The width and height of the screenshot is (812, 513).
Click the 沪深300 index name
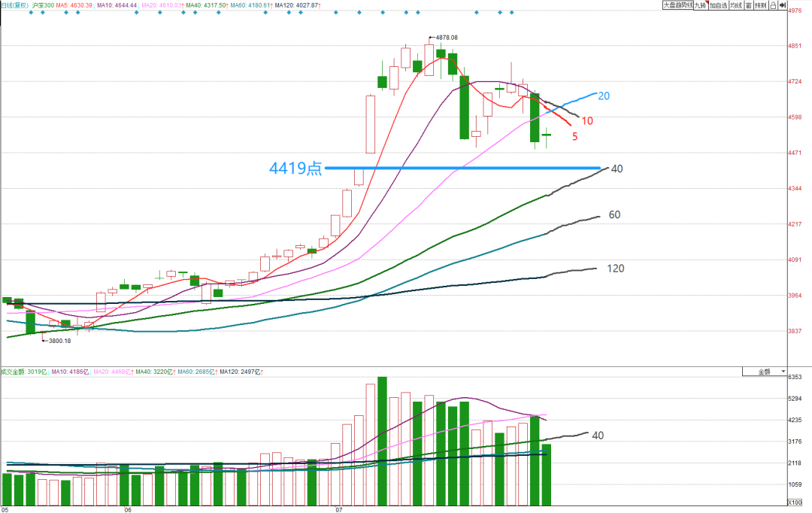coord(43,5)
